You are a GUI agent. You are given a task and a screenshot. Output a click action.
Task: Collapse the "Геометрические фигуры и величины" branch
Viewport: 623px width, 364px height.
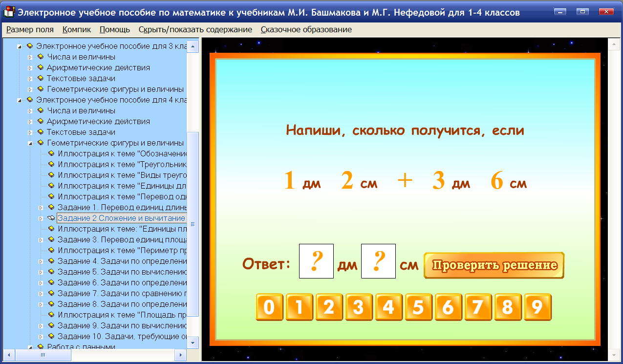coord(30,142)
